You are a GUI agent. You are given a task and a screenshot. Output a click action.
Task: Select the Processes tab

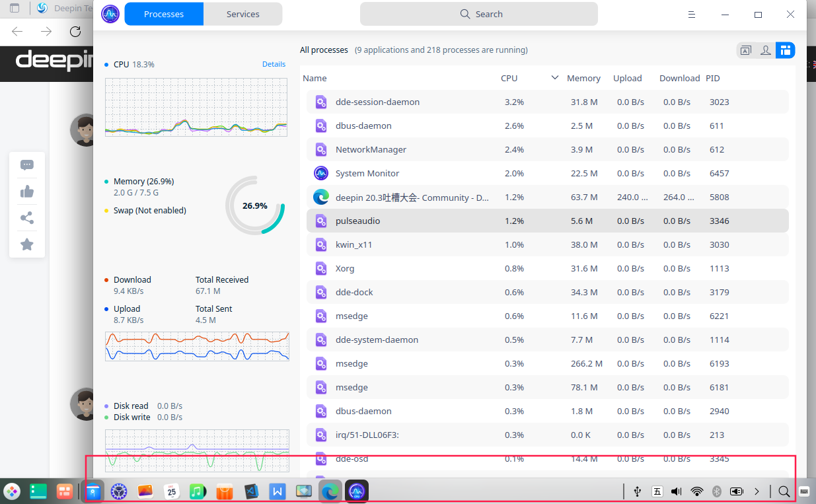pos(164,14)
